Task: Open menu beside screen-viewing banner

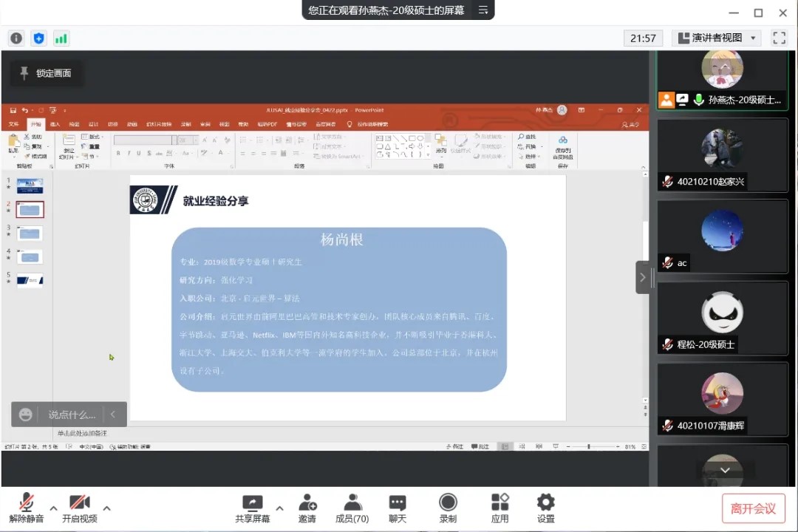Action: [x=483, y=10]
